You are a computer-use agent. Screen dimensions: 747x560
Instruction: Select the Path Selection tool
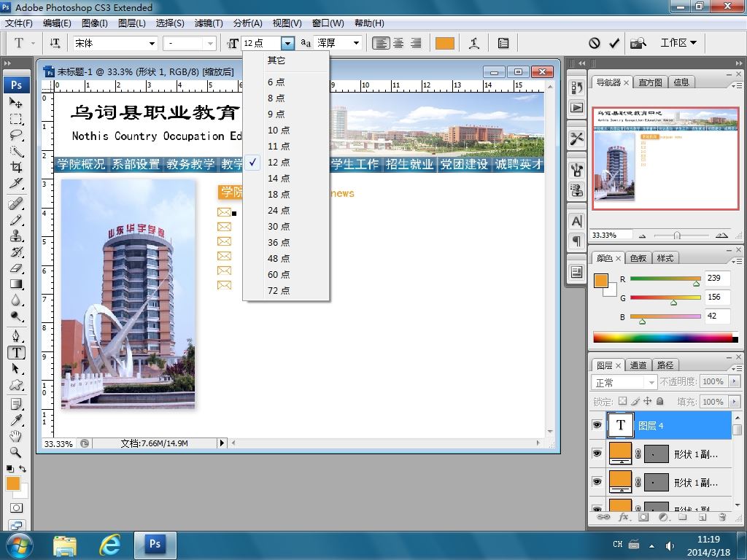click(16, 369)
